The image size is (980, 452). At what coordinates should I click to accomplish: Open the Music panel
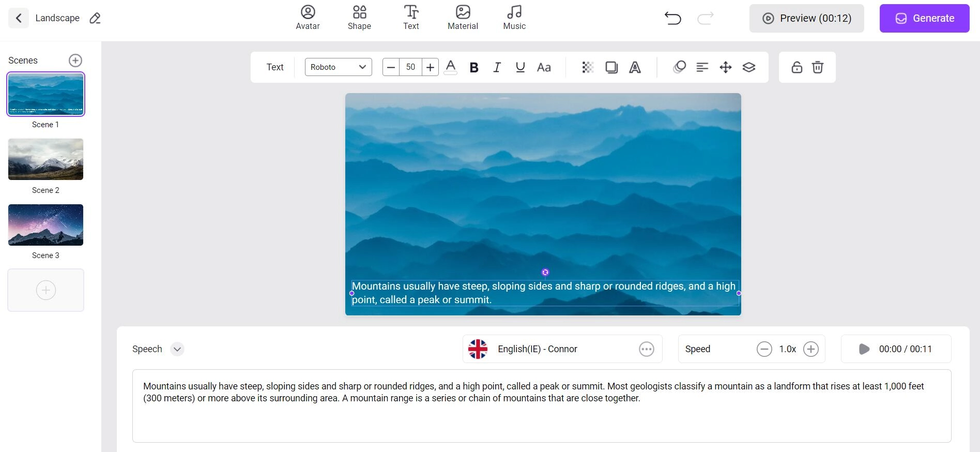pyautogui.click(x=514, y=18)
